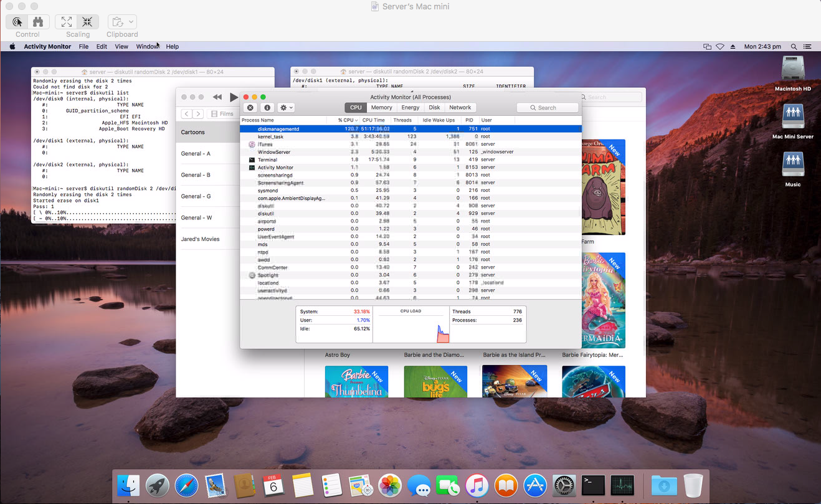821x504 pixels.
Task: Select the WindowServer process row
Action: click(x=410, y=152)
